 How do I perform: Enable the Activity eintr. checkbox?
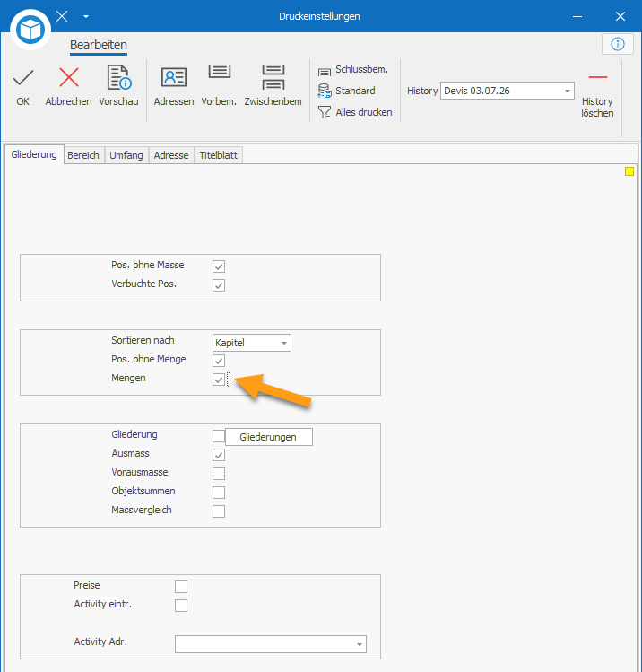tap(181, 606)
